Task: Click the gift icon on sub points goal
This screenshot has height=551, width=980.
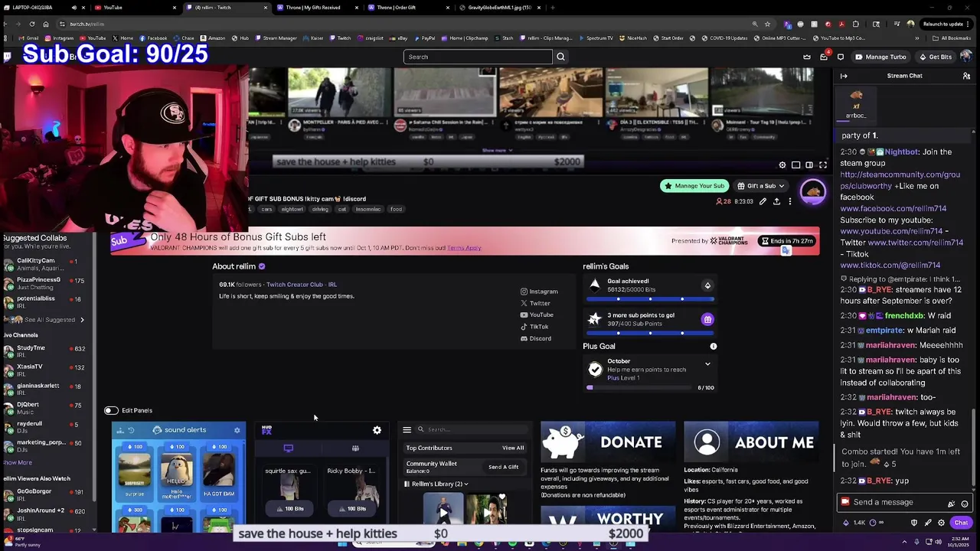Action: tap(707, 319)
